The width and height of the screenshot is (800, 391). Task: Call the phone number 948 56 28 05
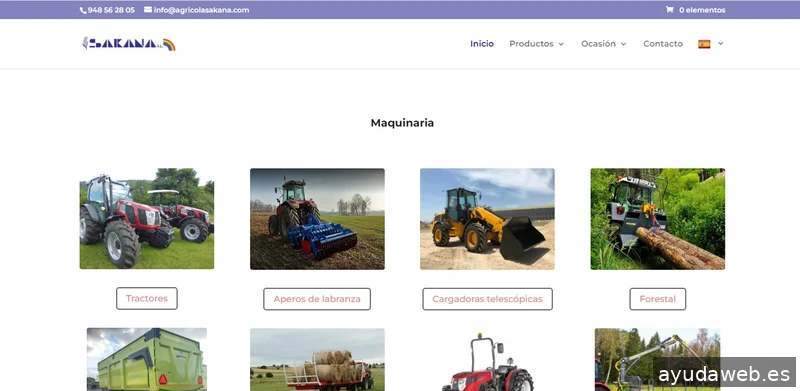click(x=111, y=10)
